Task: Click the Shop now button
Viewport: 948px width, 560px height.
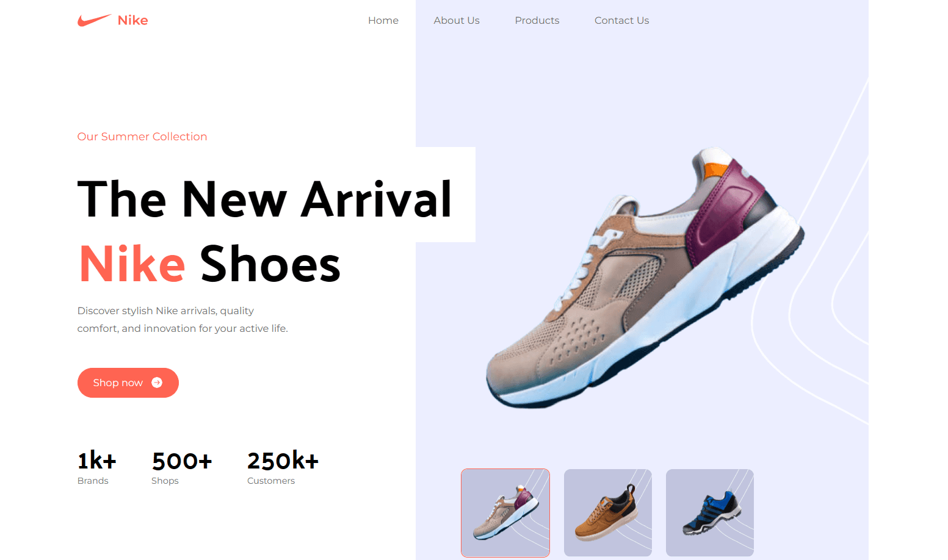Action: (x=128, y=382)
